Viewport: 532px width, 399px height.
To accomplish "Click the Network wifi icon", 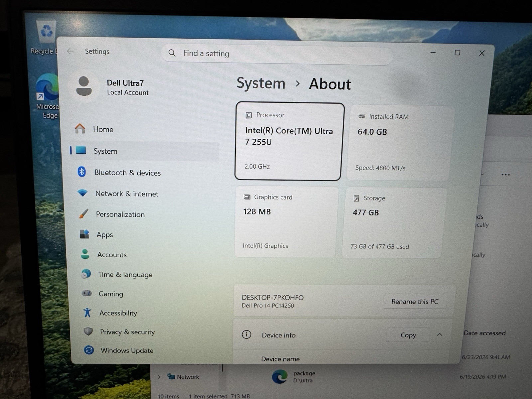I will pyautogui.click(x=82, y=193).
